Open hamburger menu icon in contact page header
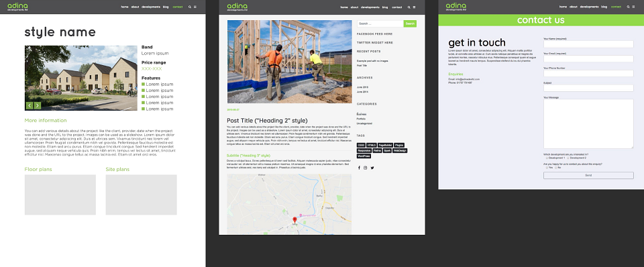 coord(633,7)
